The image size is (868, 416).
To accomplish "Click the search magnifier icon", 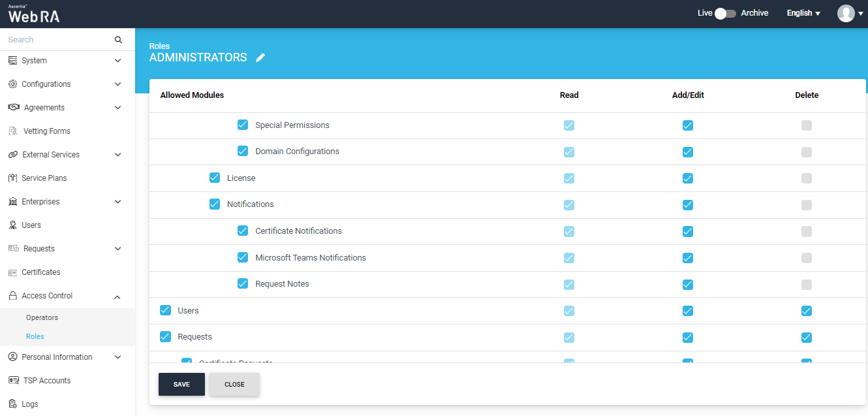I will pos(118,40).
